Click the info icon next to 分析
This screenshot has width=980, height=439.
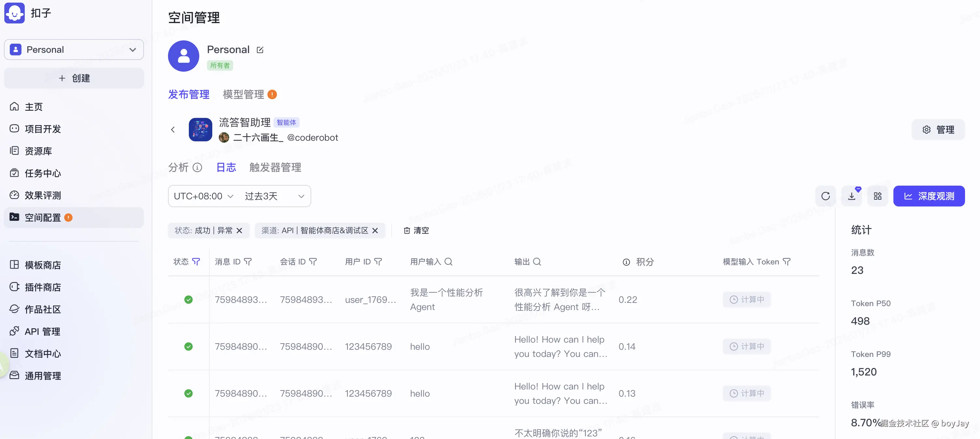[197, 167]
